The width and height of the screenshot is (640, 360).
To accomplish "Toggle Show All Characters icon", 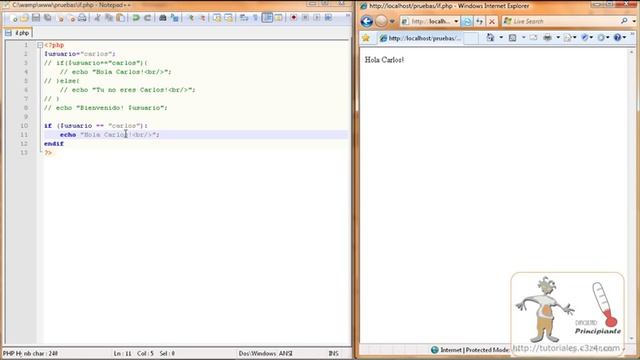I will coord(255,18).
